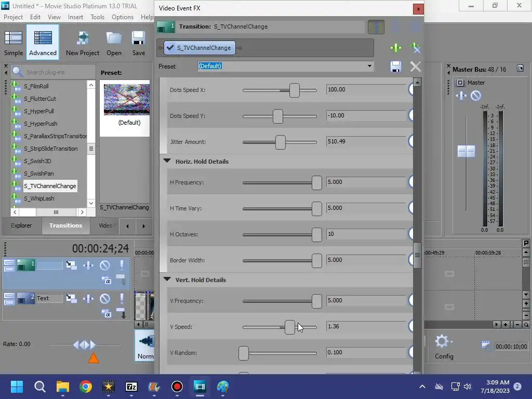Save preset with floppy disk icon
532x399 pixels.
[x=395, y=66]
